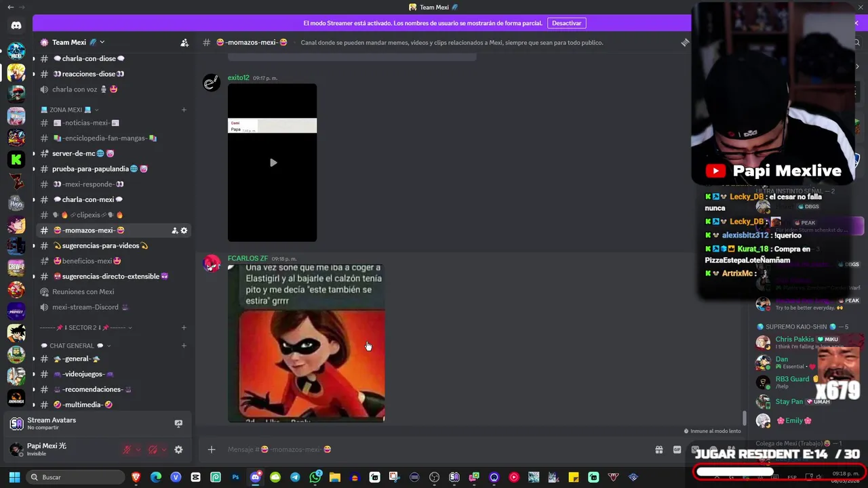Viewport: 868px width, 488px height.
Task: Open beneficios-mexi channel
Action: (113, 261)
